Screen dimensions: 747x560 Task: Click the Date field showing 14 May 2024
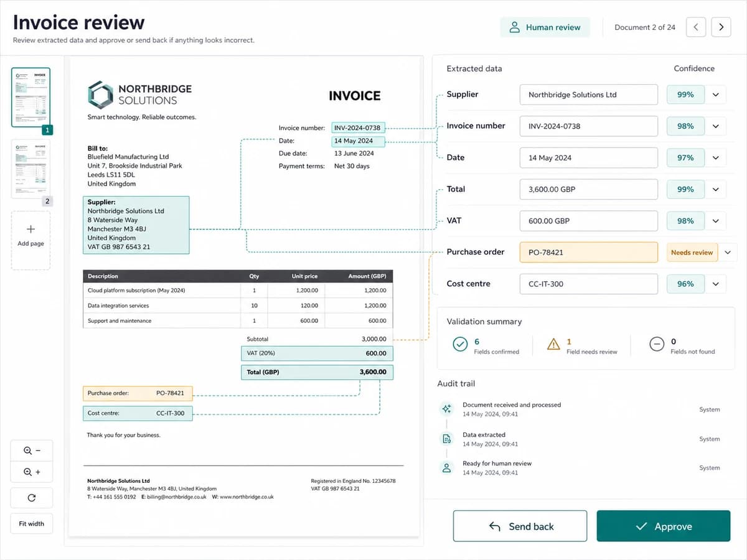[589, 158]
